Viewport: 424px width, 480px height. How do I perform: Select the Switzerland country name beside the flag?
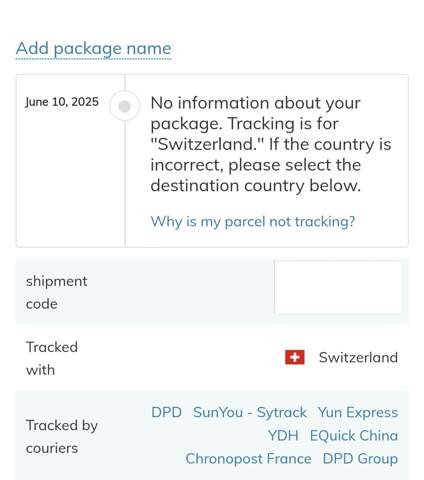click(x=358, y=357)
